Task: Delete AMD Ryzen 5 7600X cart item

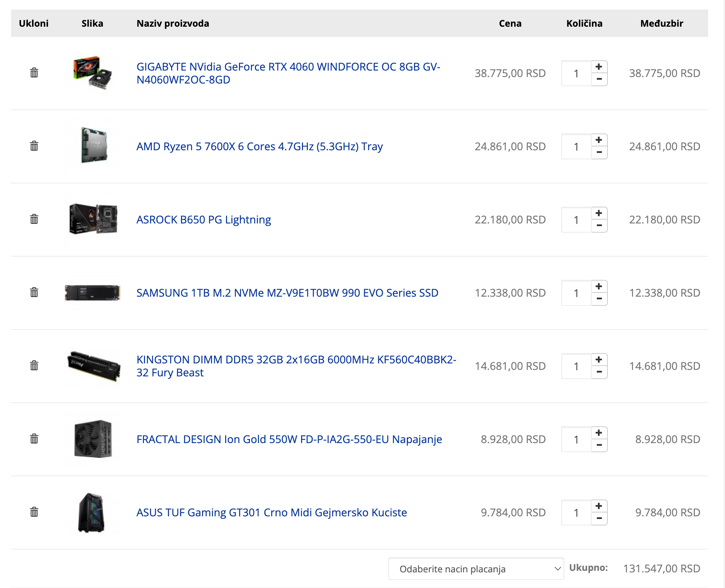Action: click(34, 146)
